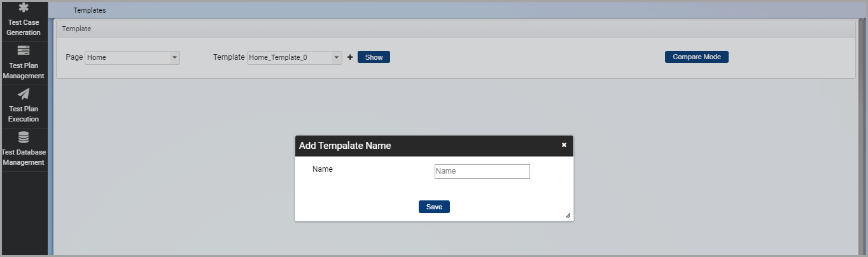This screenshot has width=868, height=257.
Task: Select the server icon above Test Plan Management
Action: (24, 51)
